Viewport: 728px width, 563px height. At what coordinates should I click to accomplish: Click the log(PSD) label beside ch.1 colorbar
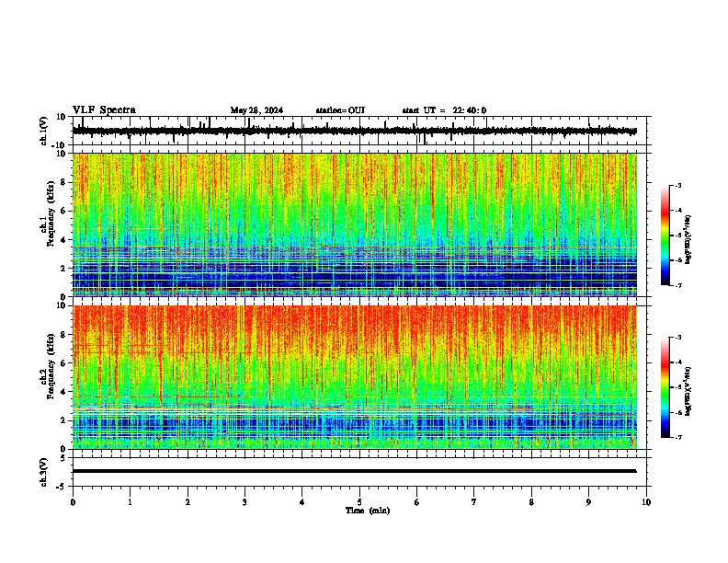[x=688, y=240]
